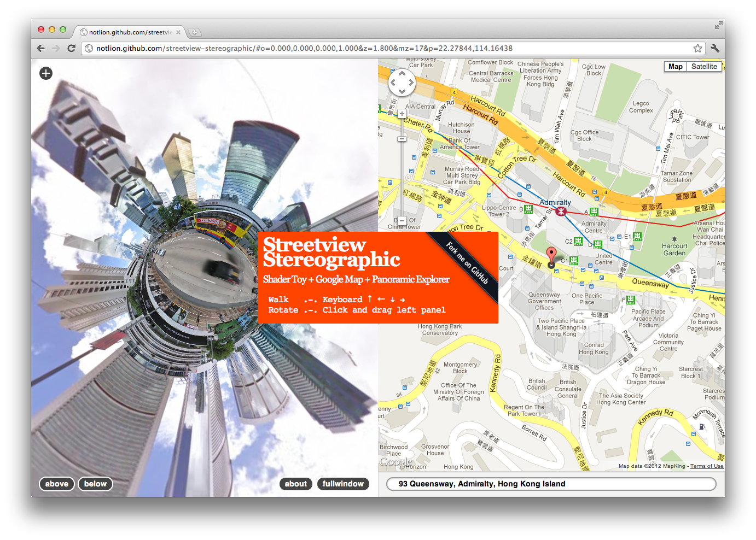The image size is (756, 540).
Task: Click the left arrow of the map pan control
Action: point(393,83)
